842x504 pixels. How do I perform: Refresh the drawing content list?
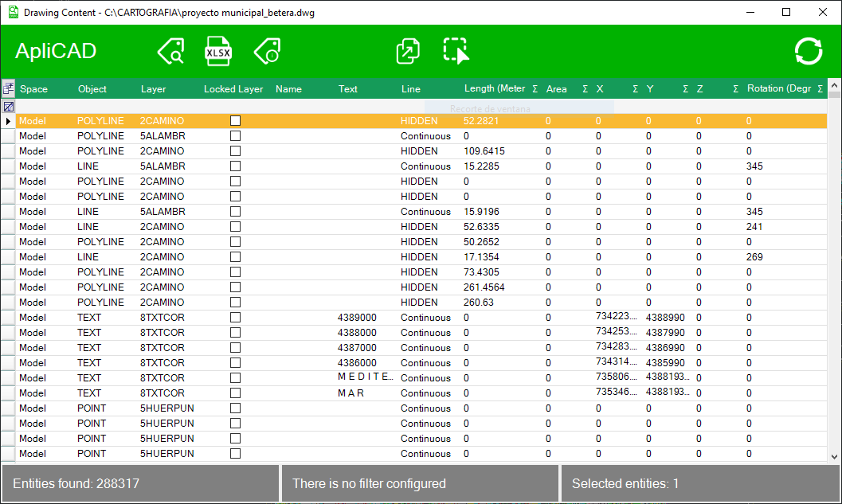[808, 51]
